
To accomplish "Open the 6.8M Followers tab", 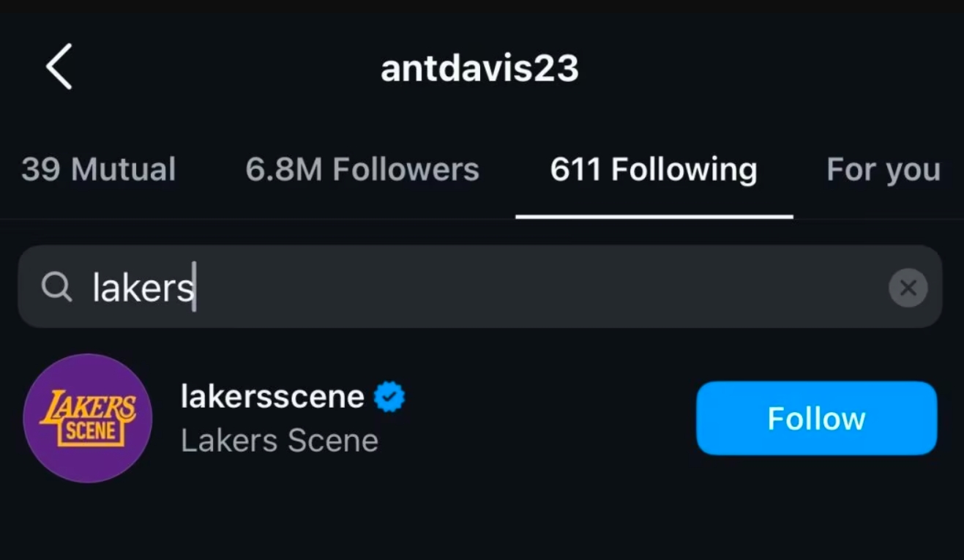I will (x=362, y=170).
